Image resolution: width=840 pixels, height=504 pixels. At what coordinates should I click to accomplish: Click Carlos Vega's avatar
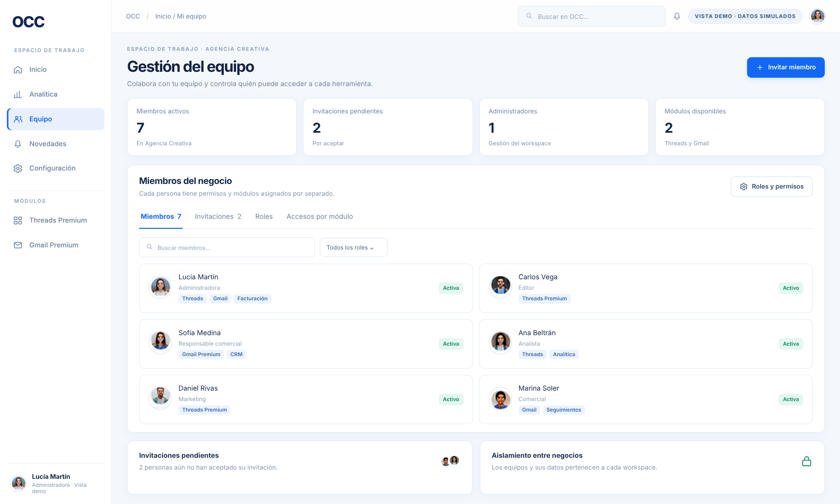pos(501,287)
